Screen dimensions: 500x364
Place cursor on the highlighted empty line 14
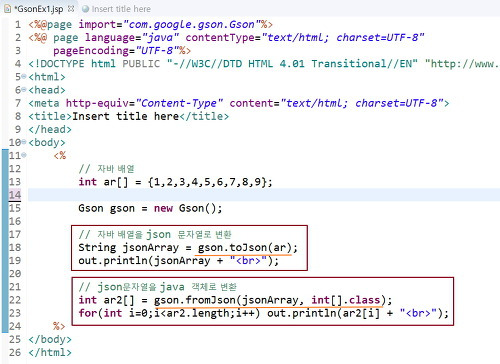[263, 195]
